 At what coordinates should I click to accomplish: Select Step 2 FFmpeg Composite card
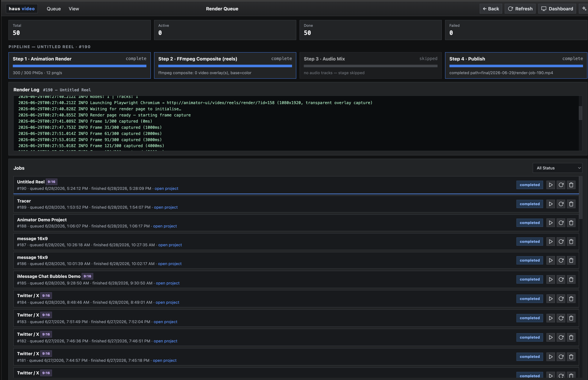225,65
